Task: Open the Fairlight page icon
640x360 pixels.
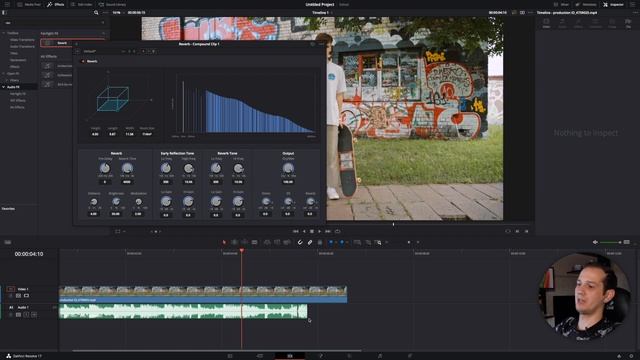Action: pyautogui.click(x=380, y=356)
